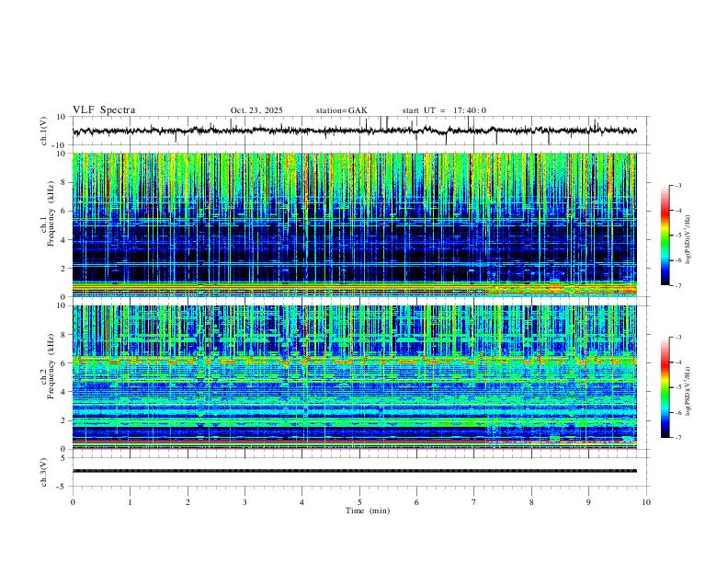Click the "Time (min)" axis title
The height and width of the screenshot is (563, 728).
pyautogui.click(x=368, y=511)
